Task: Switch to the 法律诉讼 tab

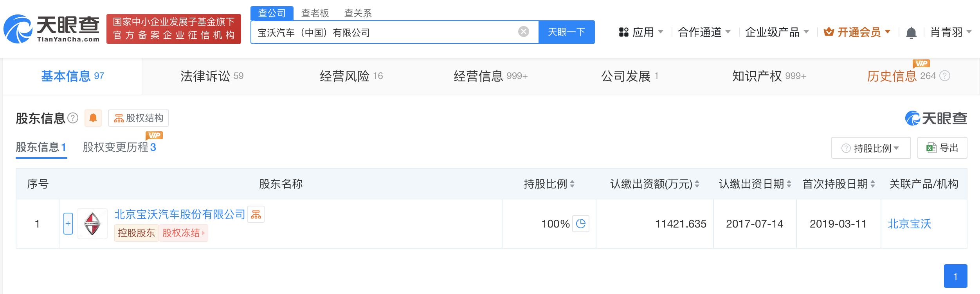Action: 212,76
